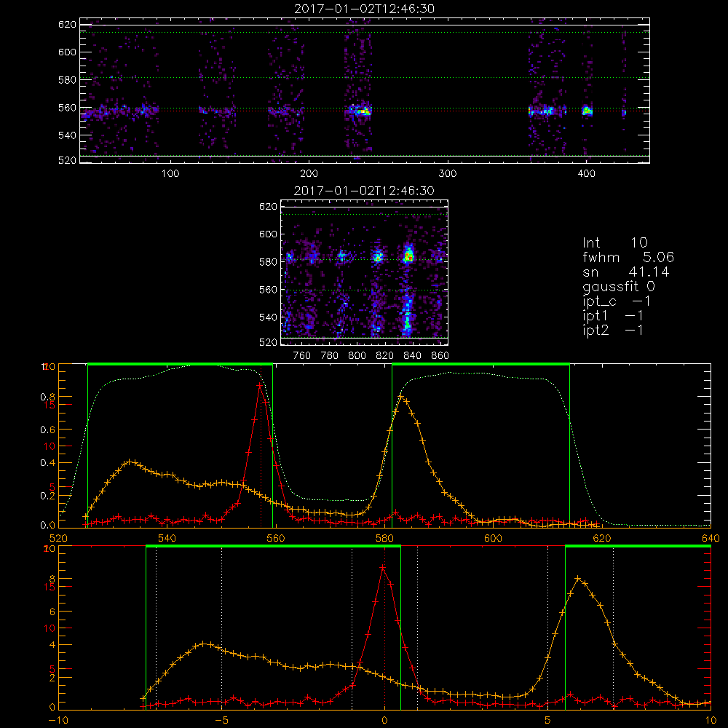Click x-axis label '400' of top spectrogram
The image size is (728, 728).
point(586,174)
